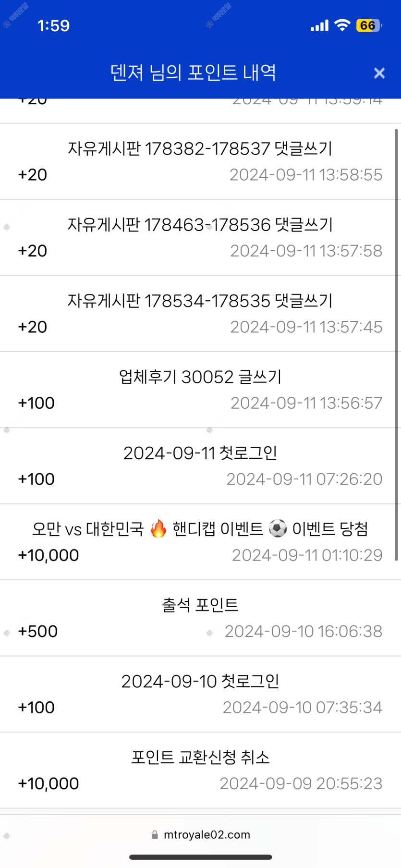Tap the 덴져 님의 포인트 내역 header title

193,73
